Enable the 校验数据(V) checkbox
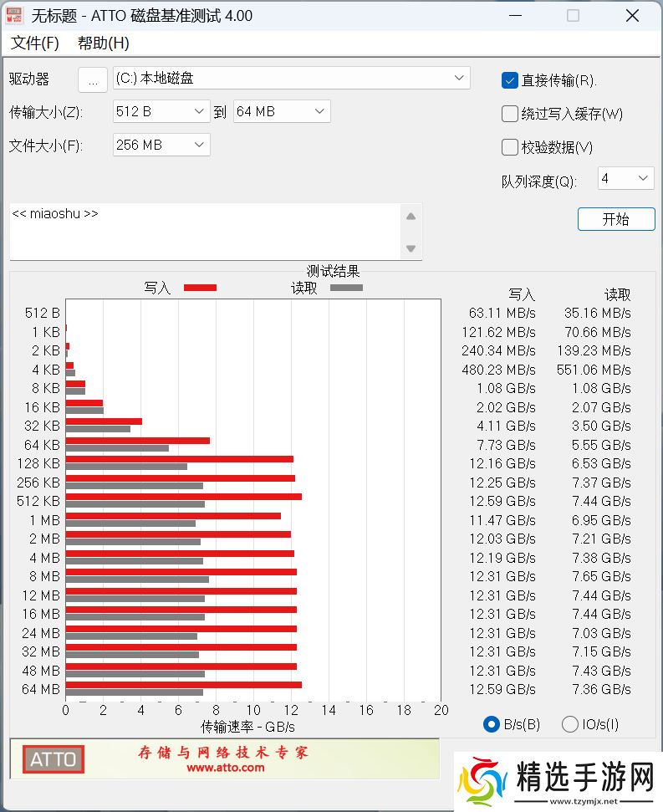Image resolution: width=663 pixels, height=812 pixels. [510, 147]
